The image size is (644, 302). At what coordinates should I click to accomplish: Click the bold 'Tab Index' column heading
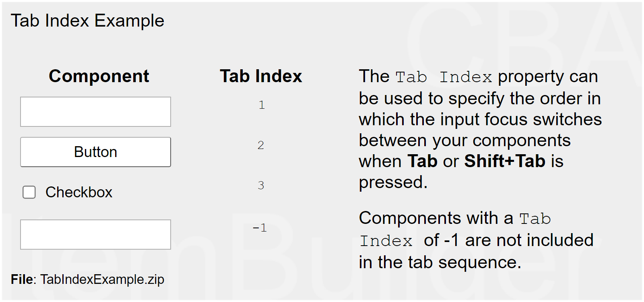[261, 76]
